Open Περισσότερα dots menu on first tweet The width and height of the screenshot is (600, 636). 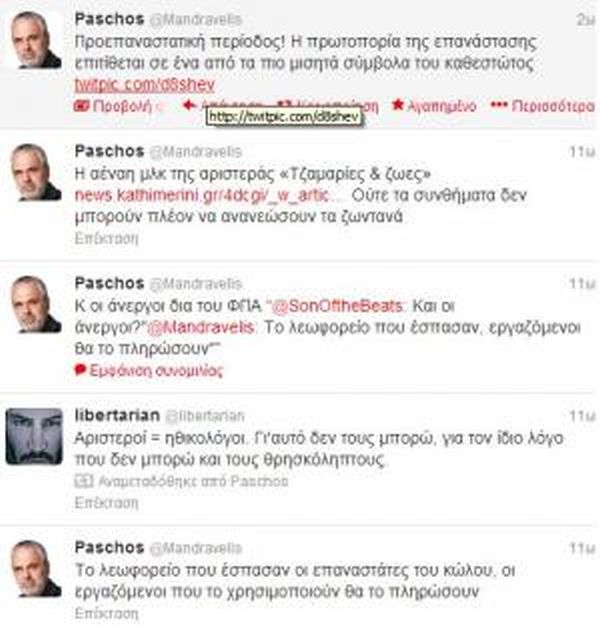tap(499, 105)
